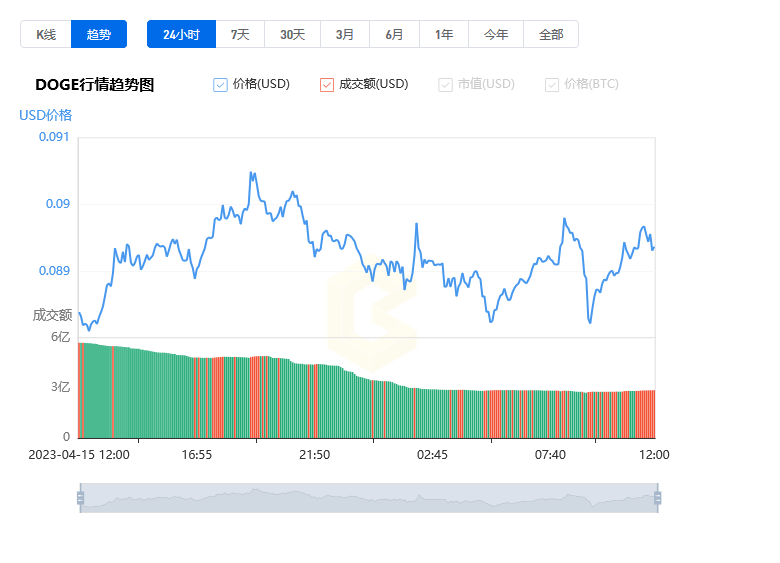Viewport: 780px width, 563px height.
Task: Toggle the 成交额(USD) checkbox
Action: click(327, 85)
